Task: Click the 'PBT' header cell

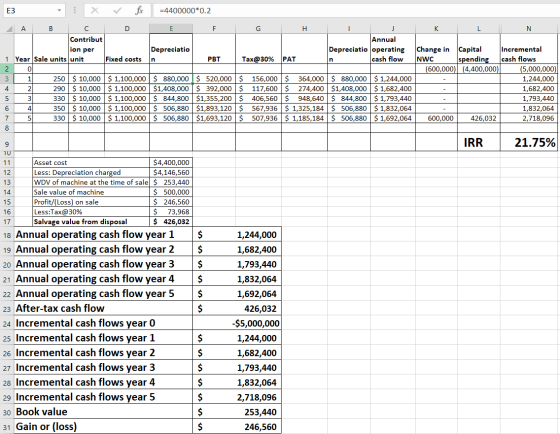Action: 214,49
